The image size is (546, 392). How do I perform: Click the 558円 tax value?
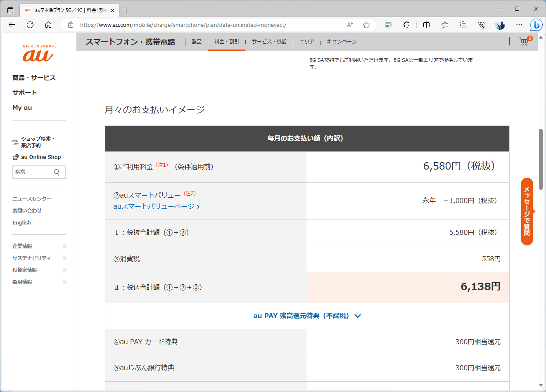(x=491, y=259)
